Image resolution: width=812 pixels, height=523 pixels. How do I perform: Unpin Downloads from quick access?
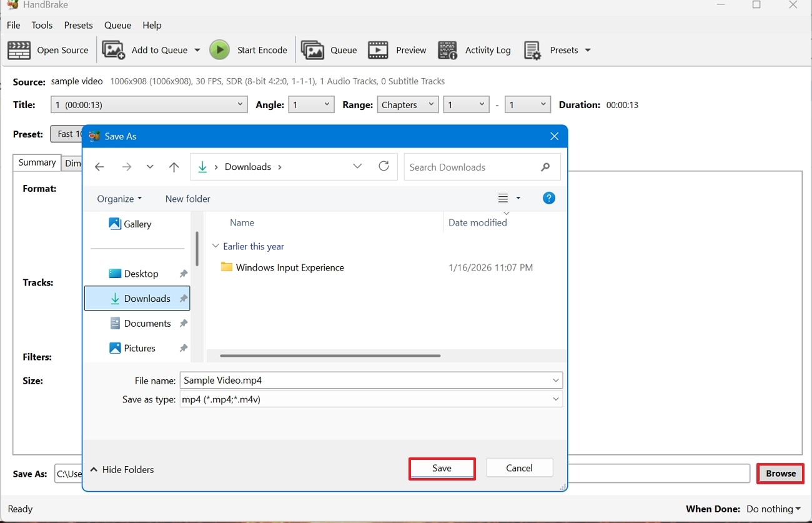tap(184, 298)
